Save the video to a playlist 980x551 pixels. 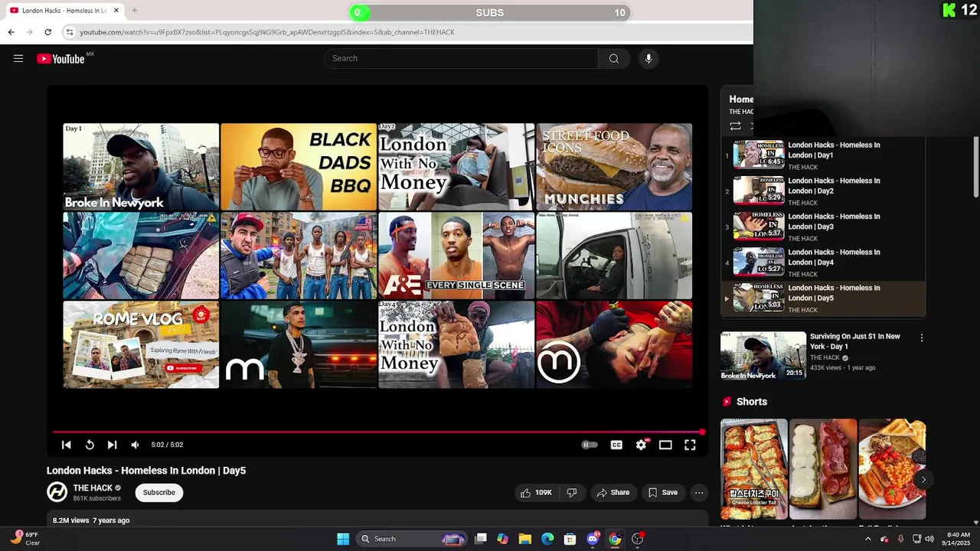663,493
